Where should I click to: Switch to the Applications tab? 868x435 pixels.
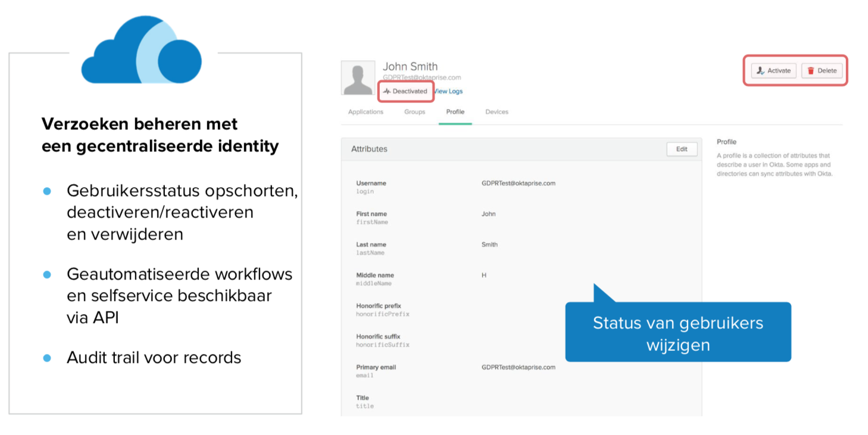point(366,112)
